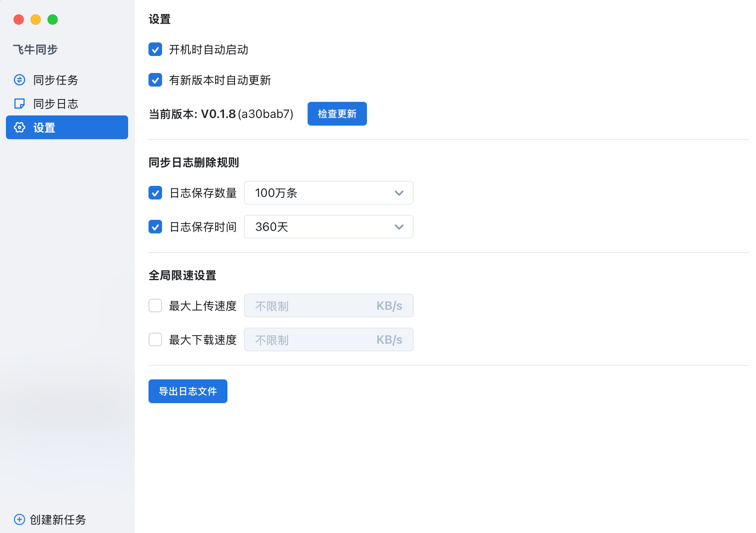Uncheck the 日志保存时间 checkbox
The height and width of the screenshot is (533, 756).
click(155, 227)
